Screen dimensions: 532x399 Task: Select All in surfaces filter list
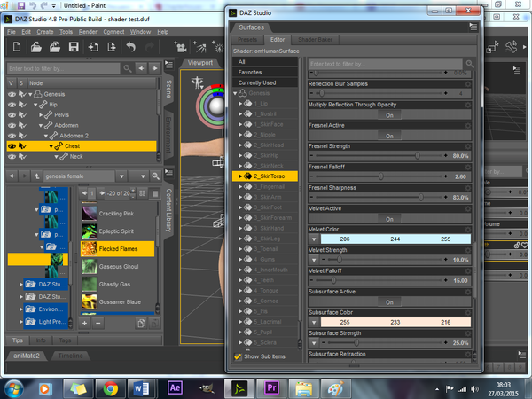[x=265, y=62]
